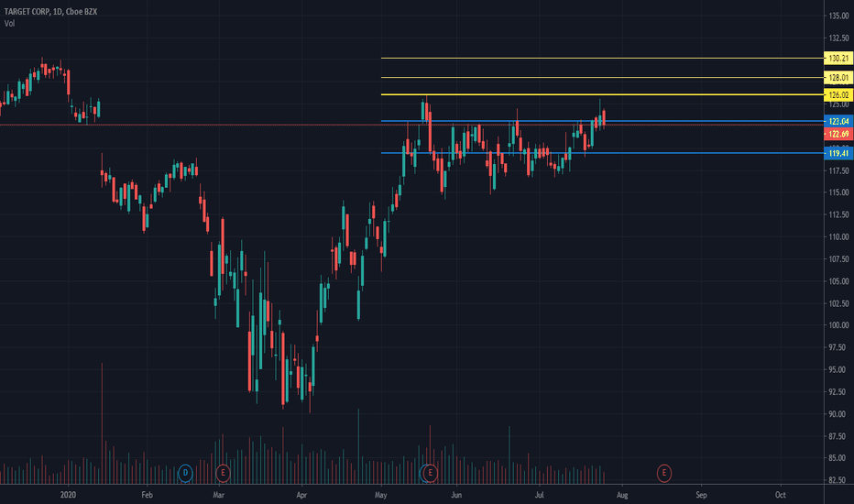Image resolution: width=854 pixels, height=504 pixels.
Task: Click the red 122.69 last price tag
Action: pos(838,134)
